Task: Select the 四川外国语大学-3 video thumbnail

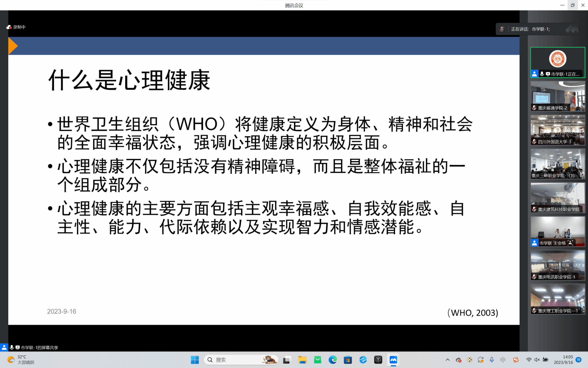Action: pos(557,130)
